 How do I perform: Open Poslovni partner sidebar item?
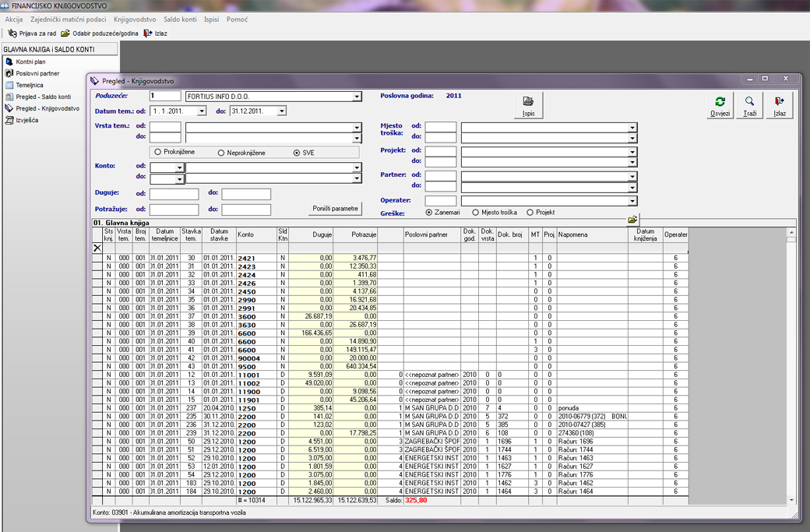click(37, 73)
